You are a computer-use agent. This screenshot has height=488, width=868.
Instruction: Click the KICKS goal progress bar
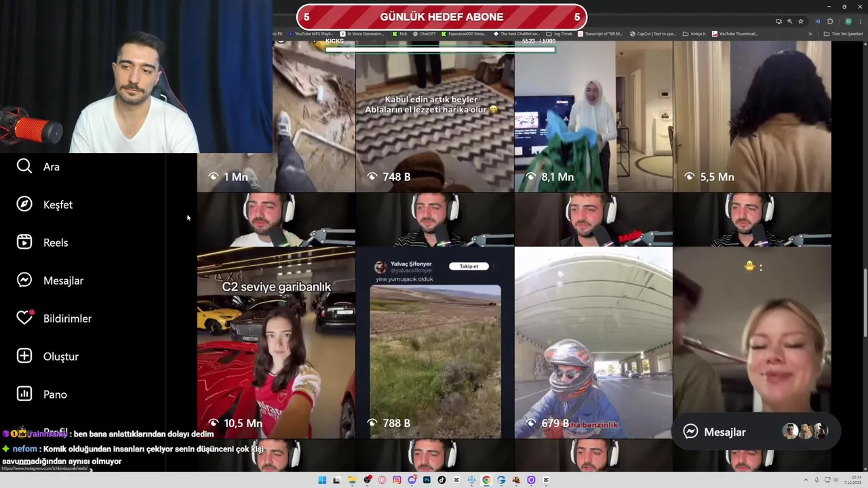coord(440,49)
